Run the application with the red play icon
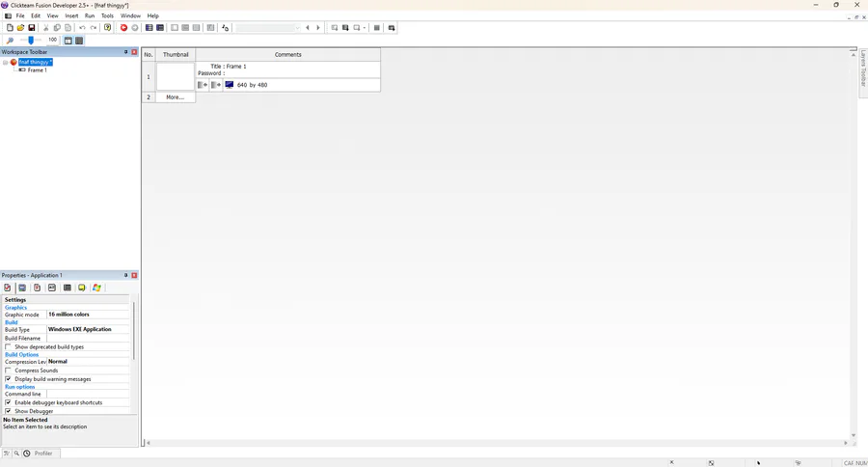This screenshot has width=868, height=467. click(x=124, y=28)
